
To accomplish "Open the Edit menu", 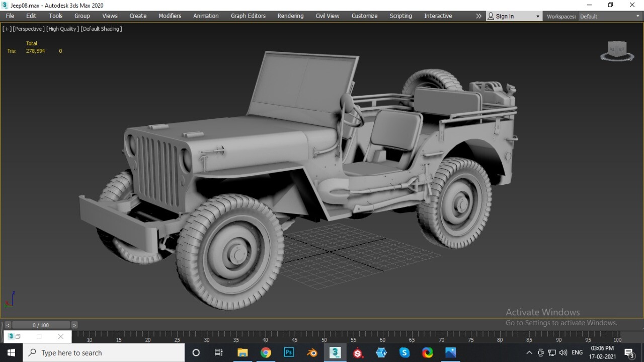I will [x=31, y=16].
